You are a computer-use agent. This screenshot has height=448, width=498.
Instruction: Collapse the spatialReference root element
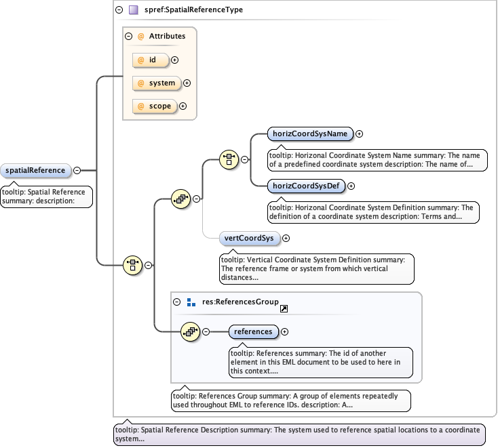tap(77, 171)
